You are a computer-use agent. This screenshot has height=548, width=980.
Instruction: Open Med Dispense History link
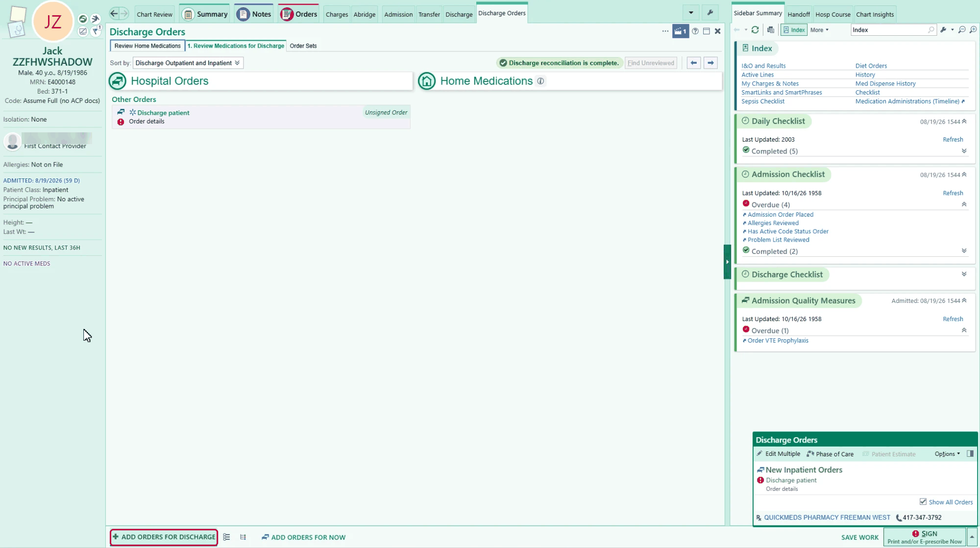[885, 84]
